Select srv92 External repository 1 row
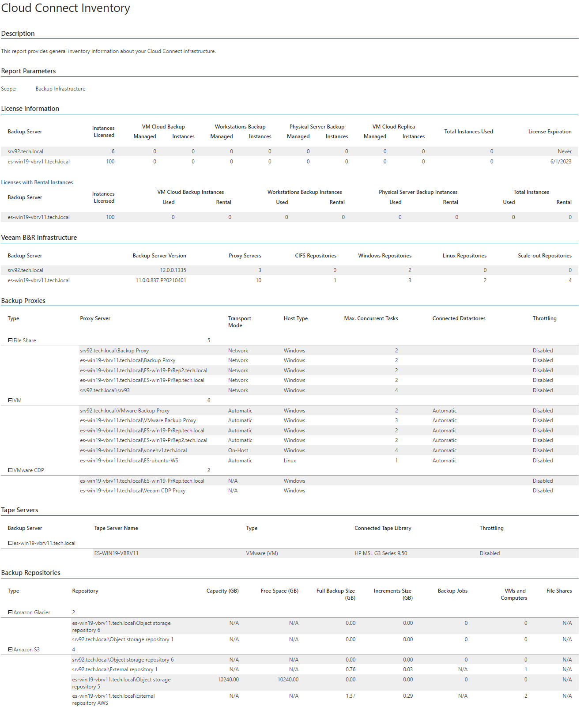Image resolution: width=588 pixels, height=707 pixels. point(325,669)
